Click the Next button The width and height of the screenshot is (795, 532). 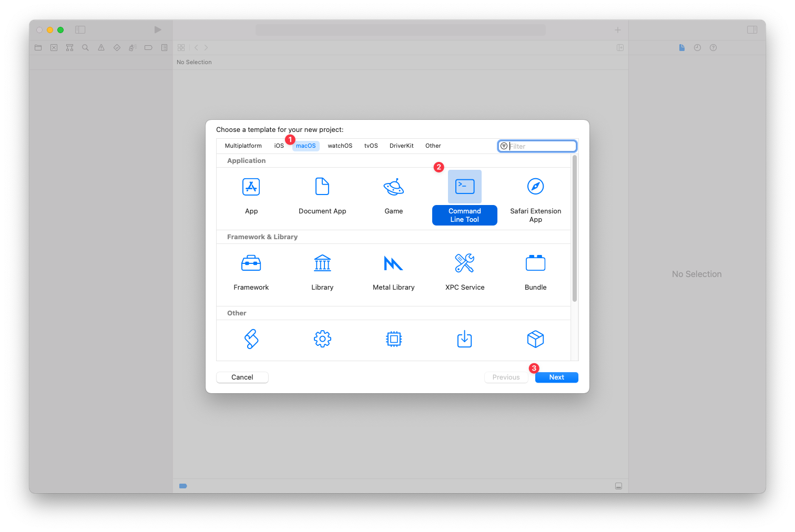(x=556, y=377)
